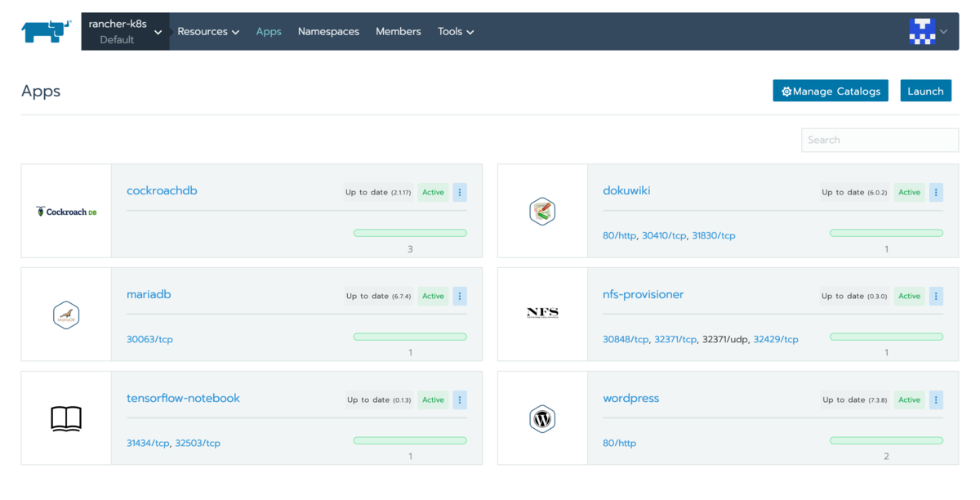Open the dokuwiki app link
Screen dimensions: 980x500
[x=626, y=190]
